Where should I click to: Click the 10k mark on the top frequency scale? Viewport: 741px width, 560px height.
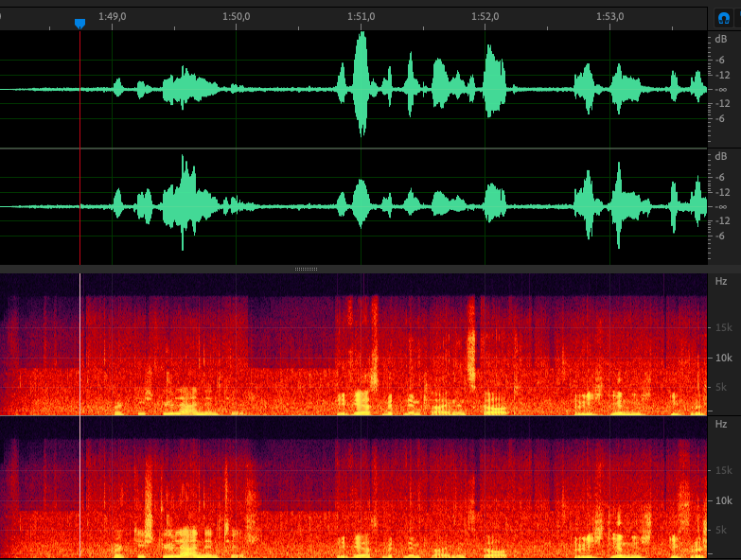click(722, 358)
